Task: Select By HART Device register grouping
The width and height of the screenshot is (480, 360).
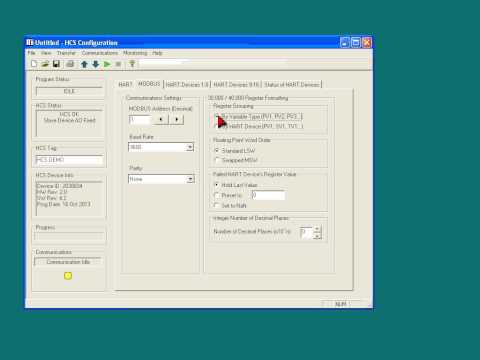Action: point(259,126)
